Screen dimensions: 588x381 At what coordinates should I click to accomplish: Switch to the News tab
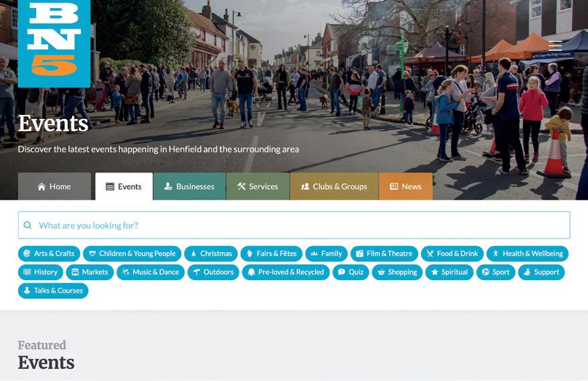(406, 186)
